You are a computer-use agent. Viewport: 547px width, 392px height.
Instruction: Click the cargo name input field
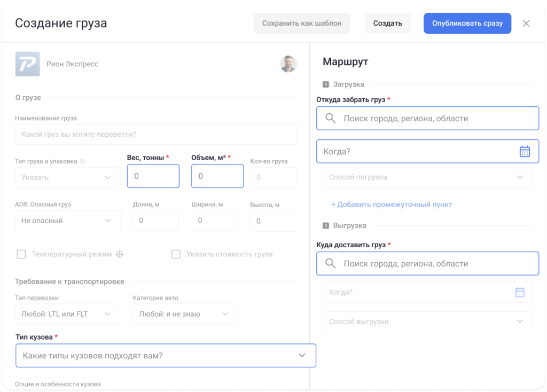(x=156, y=134)
